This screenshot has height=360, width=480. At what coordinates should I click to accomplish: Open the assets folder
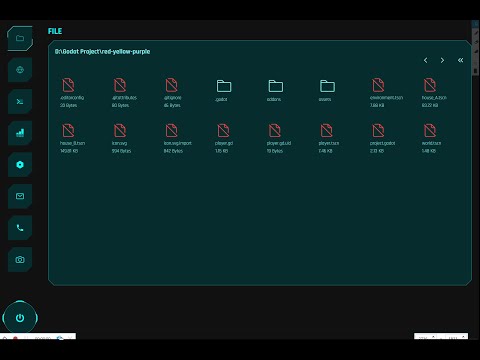tap(327, 86)
